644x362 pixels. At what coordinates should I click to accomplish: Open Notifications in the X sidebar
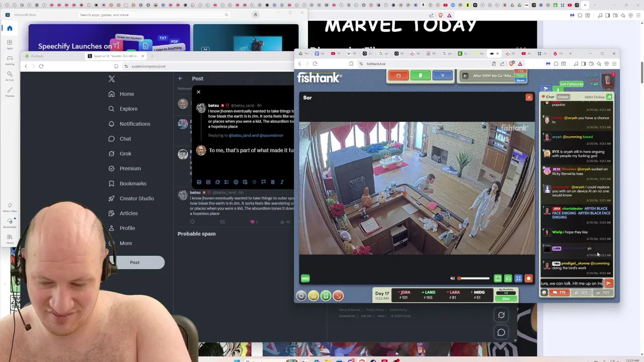(x=129, y=124)
